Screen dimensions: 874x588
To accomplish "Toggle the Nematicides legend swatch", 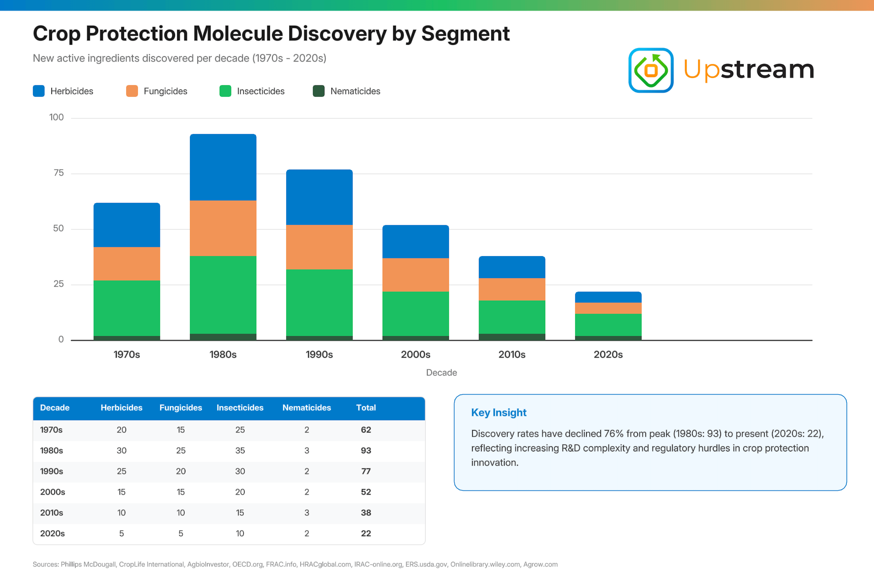I will 319,91.
